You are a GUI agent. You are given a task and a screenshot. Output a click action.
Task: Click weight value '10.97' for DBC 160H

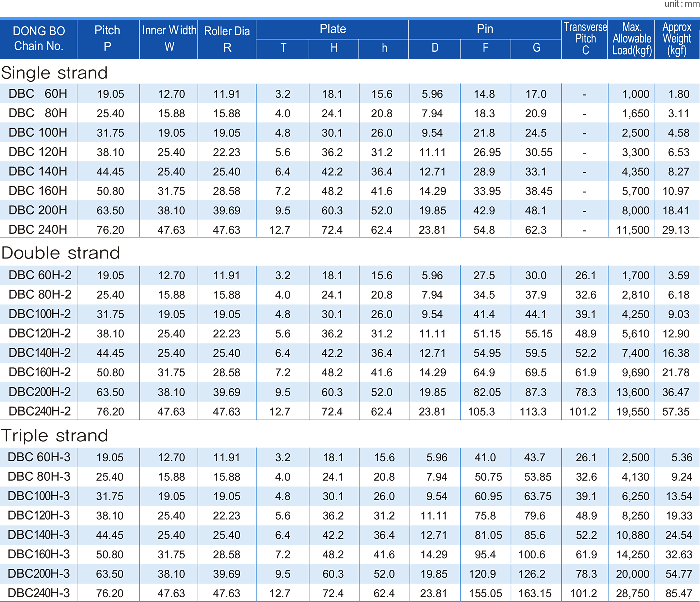pyautogui.click(x=676, y=191)
